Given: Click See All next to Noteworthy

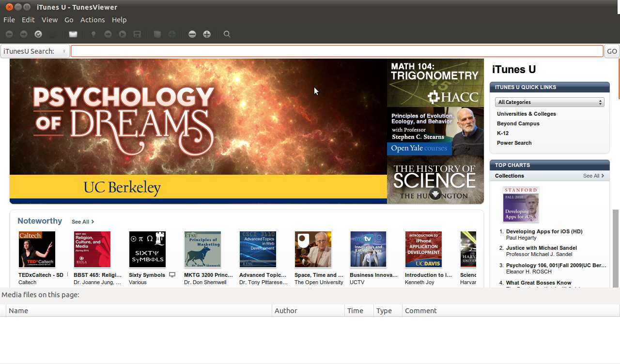Looking at the screenshot, I should (x=83, y=222).
